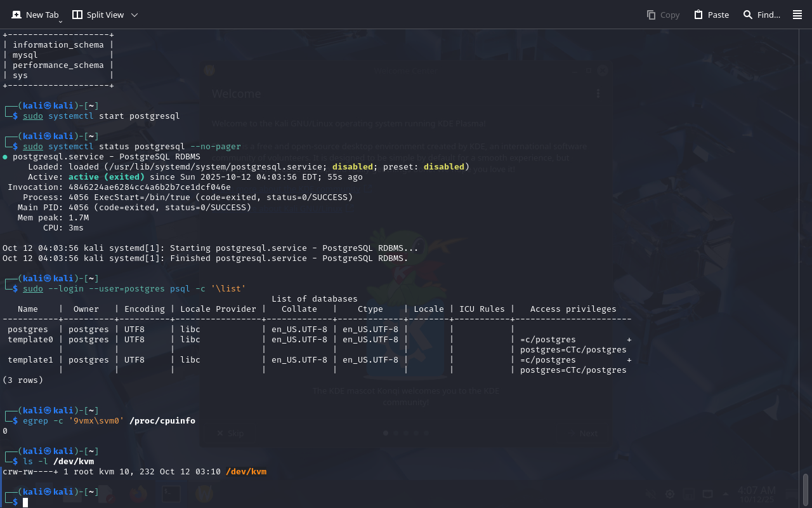Expand the Split View chevron menu
The width and height of the screenshot is (812, 508).
click(134, 15)
